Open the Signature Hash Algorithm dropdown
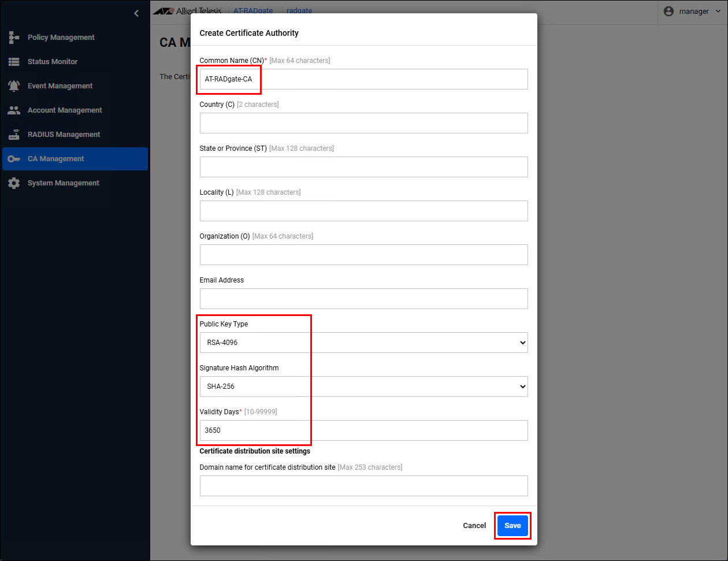The height and width of the screenshot is (561, 728). pyautogui.click(x=364, y=387)
